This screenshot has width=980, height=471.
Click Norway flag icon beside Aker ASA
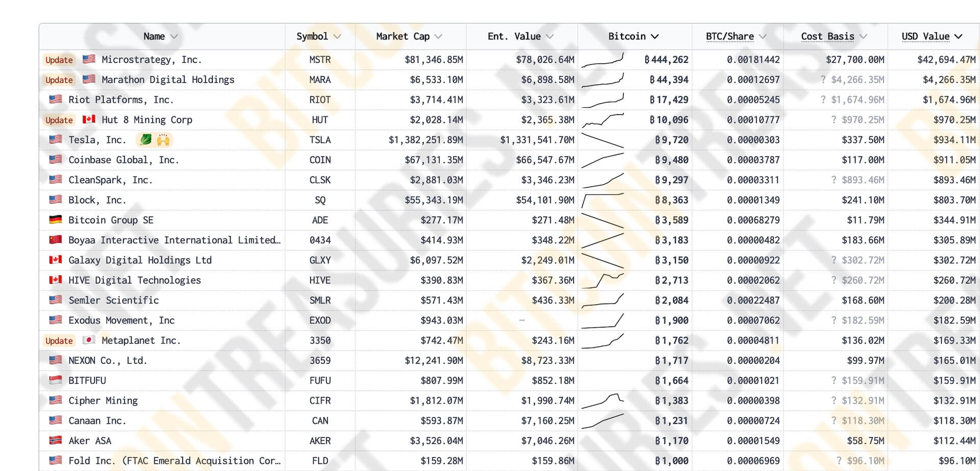point(56,440)
